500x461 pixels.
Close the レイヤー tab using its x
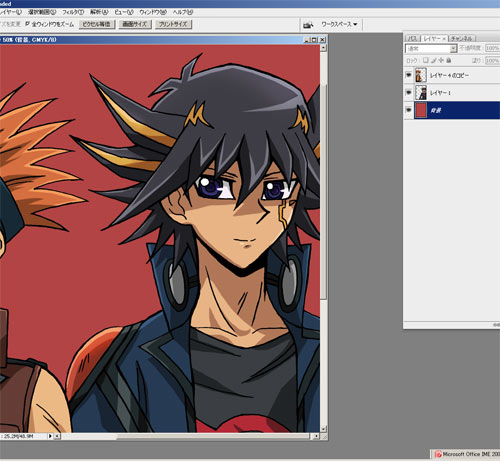[444, 39]
